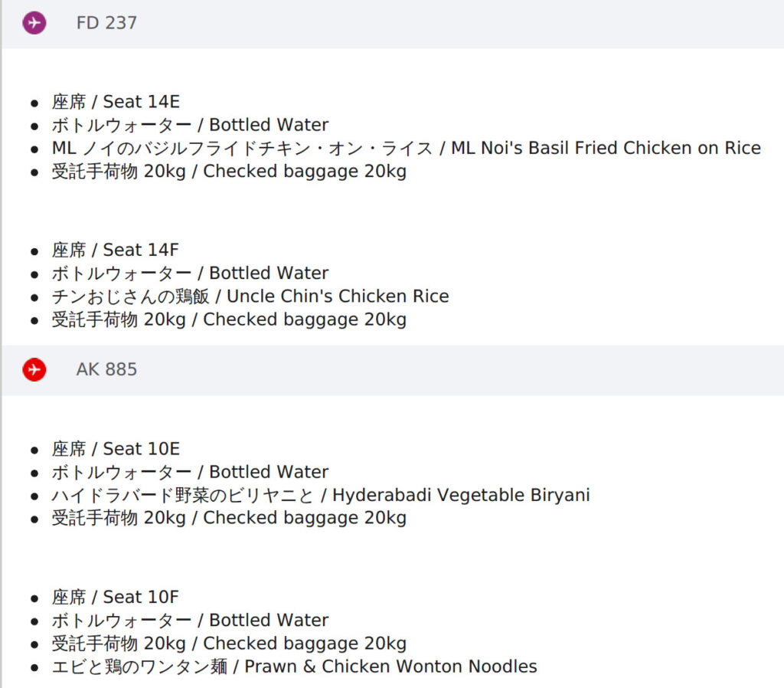Click Checked baggage 20kg under Seat 10F
This screenshot has height=688, width=784.
click(x=229, y=644)
